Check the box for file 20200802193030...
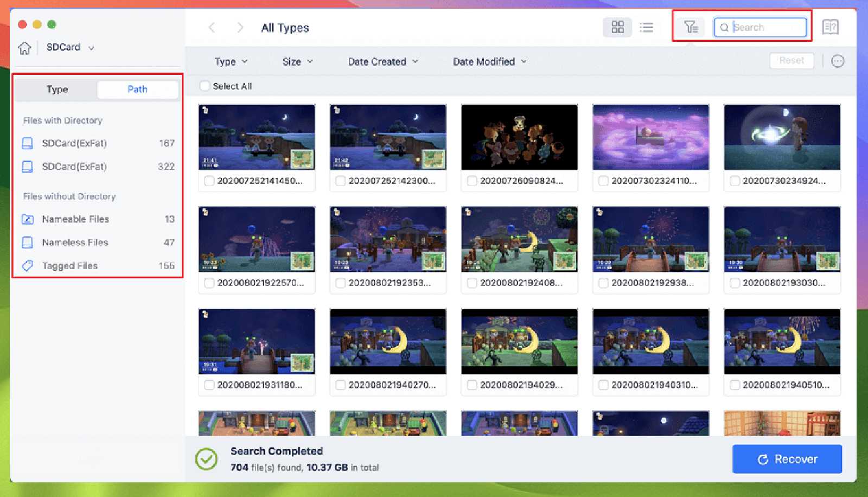This screenshot has height=497, width=868. pyautogui.click(x=734, y=283)
